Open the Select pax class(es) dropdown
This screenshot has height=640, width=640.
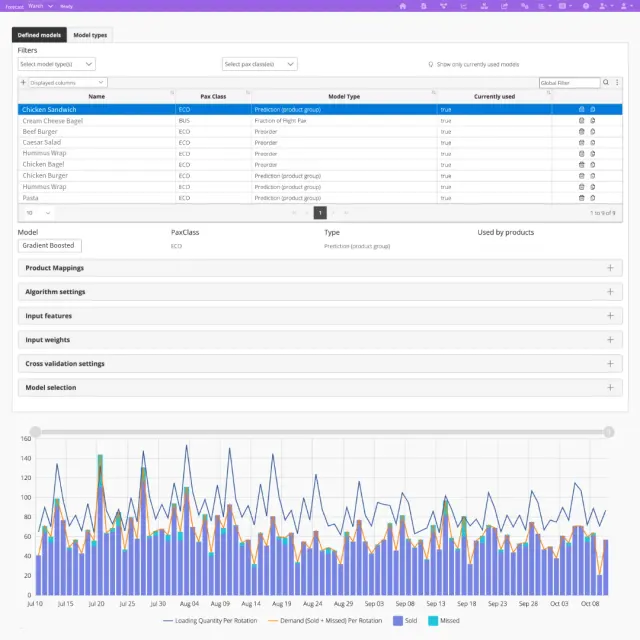(260, 64)
